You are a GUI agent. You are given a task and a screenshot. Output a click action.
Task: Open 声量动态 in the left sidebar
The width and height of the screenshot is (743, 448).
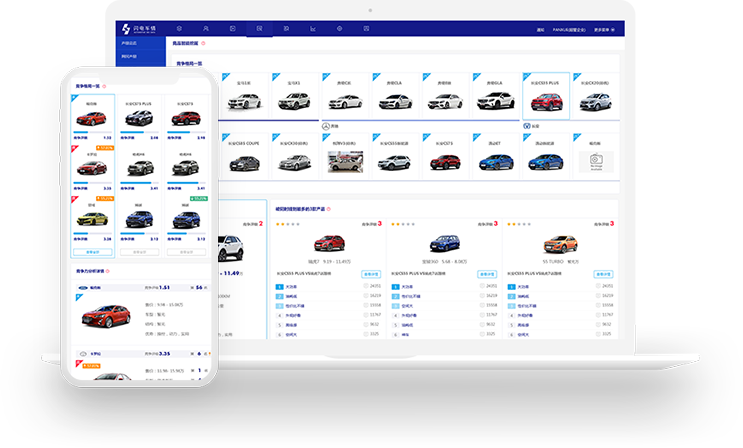pos(129,44)
